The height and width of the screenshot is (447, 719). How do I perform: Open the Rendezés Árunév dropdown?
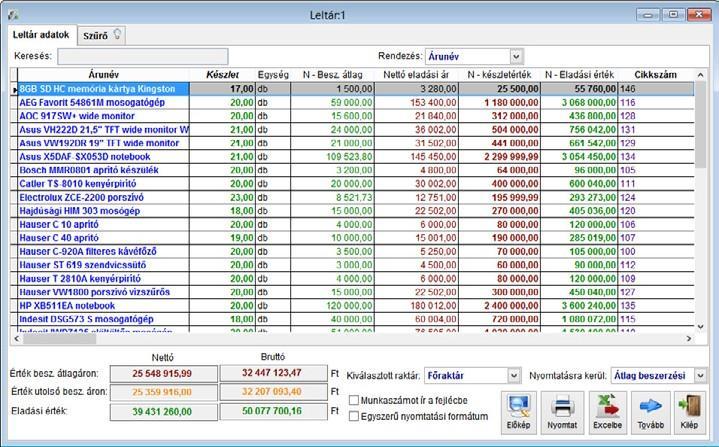click(516, 57)
